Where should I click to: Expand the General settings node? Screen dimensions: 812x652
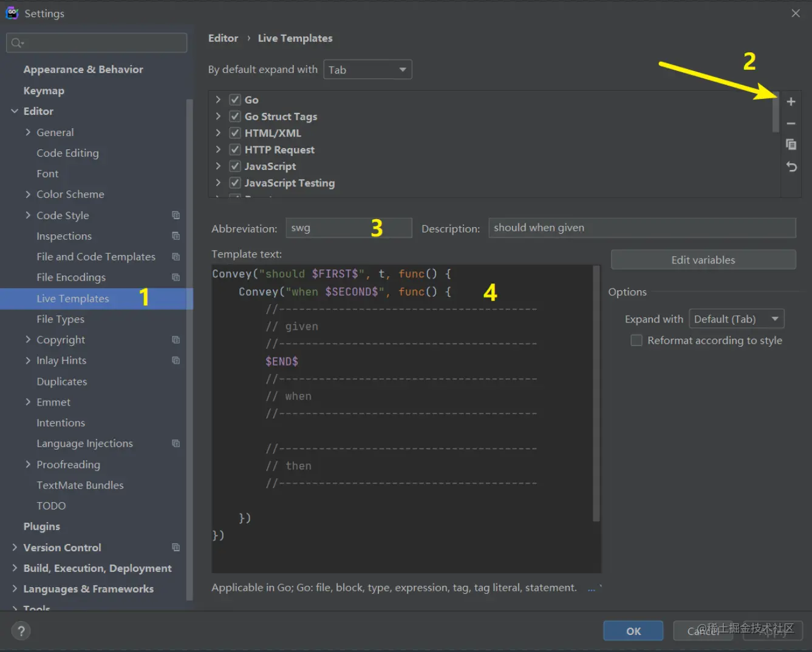pyautogui.click(x=28, y=132)
